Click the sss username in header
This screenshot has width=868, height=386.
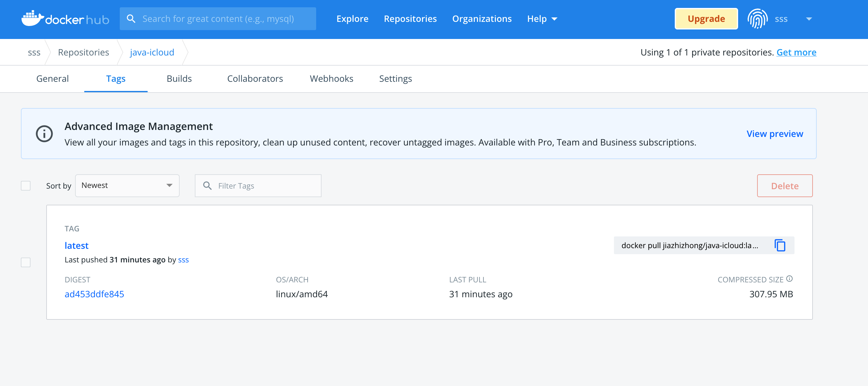(781, 19)
